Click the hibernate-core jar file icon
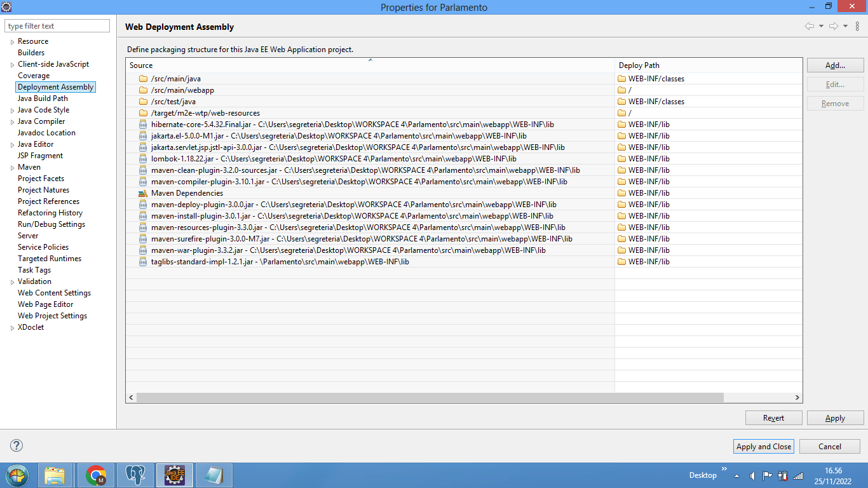868x488 pixels. click(x=143, y=125)
